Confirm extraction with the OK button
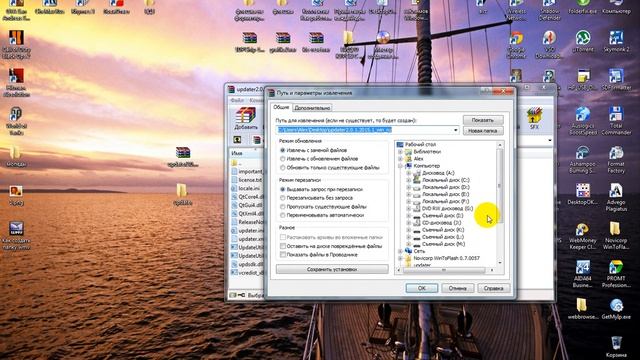Screen dimensions: 640x360 point(422,288)
